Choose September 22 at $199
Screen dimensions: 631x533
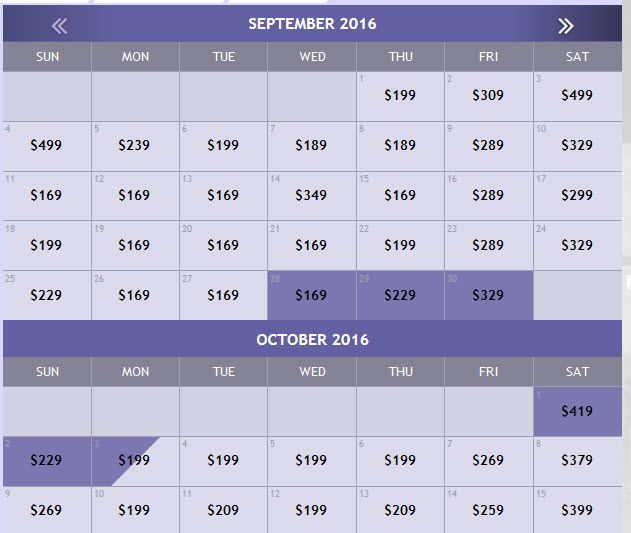pyautogui.click(x=400, y=246)
